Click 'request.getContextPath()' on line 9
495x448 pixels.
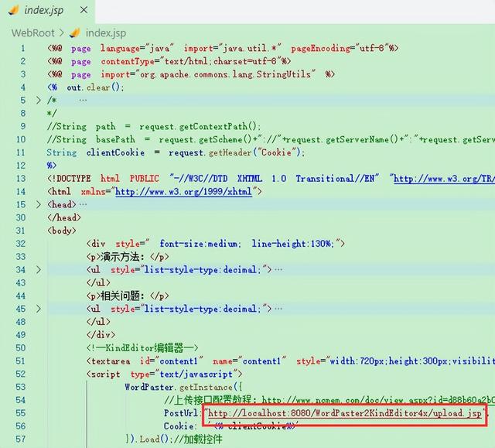point(198,127)
